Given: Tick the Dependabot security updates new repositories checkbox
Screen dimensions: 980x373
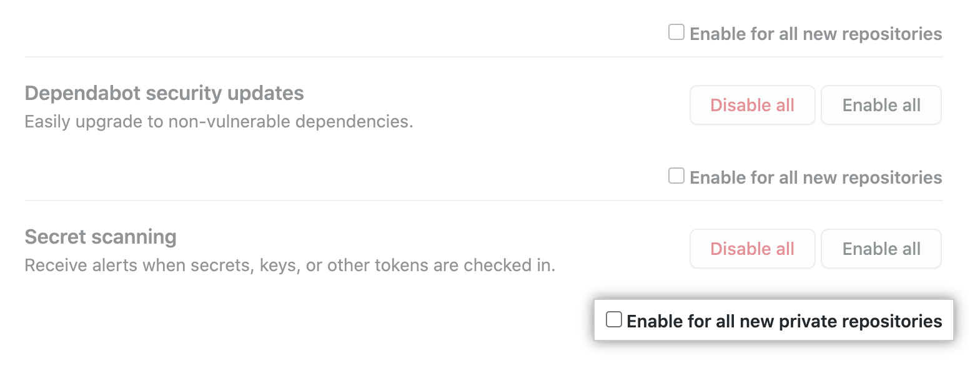Looking at the screenshot, I should point(676,176).
